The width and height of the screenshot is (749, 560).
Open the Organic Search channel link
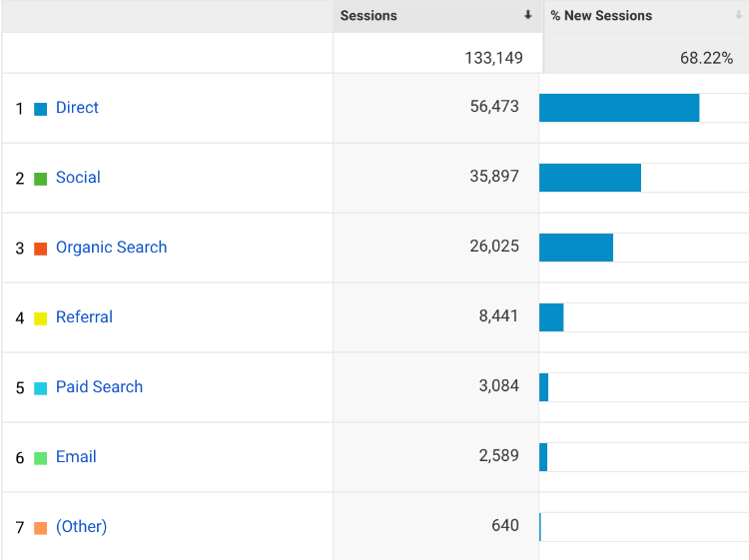[111, 248]
